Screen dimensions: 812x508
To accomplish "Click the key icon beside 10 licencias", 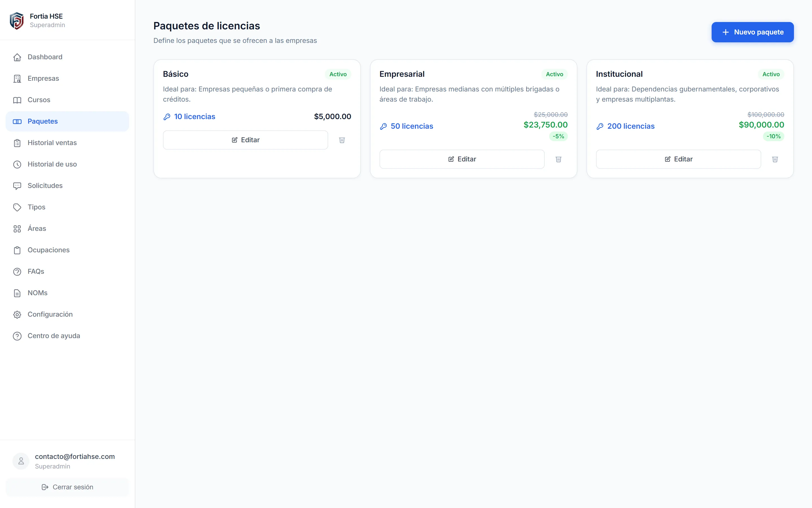I will tap(167, 117).
